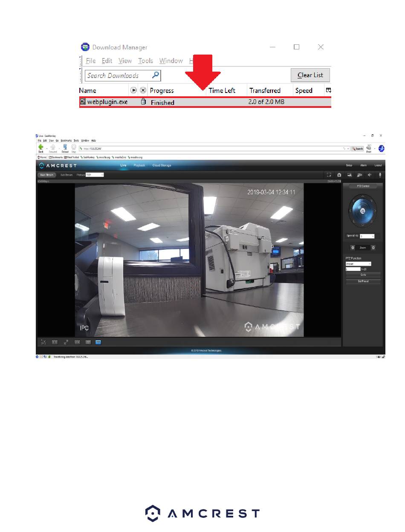Toggle the speaker audio icon
Image resolution: width=405 pixels, height=532 pixels.
[370, 175]
